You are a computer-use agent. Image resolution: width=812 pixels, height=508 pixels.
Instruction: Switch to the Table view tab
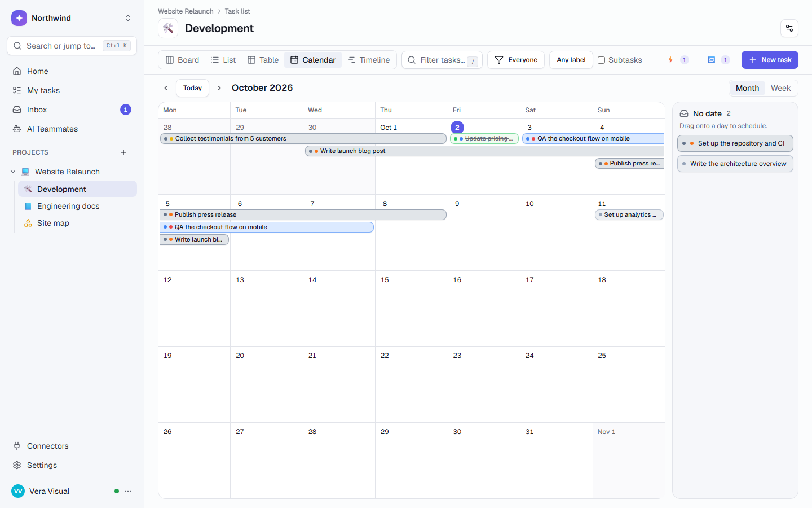point(263,60)
